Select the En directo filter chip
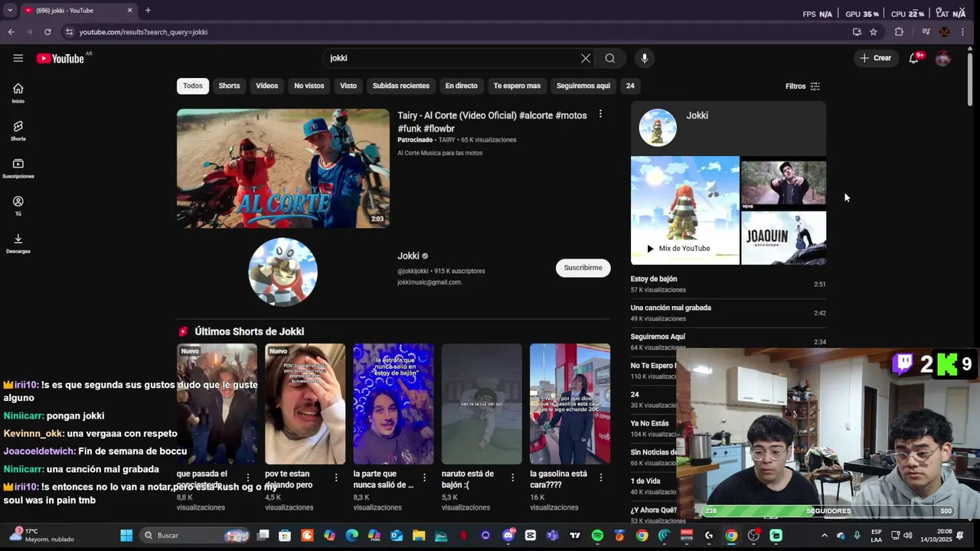The width and height of the screenshot is (980, 551). [461, 86]
